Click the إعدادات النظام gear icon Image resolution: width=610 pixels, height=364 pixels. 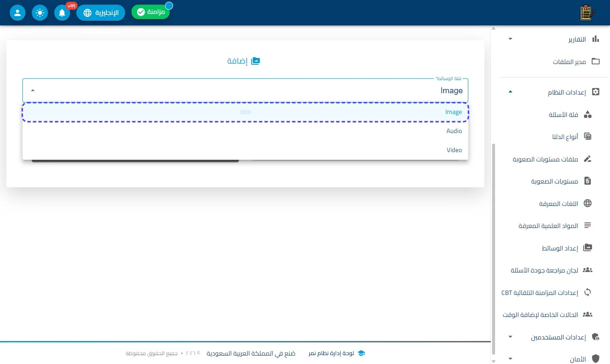click(596, 92)
